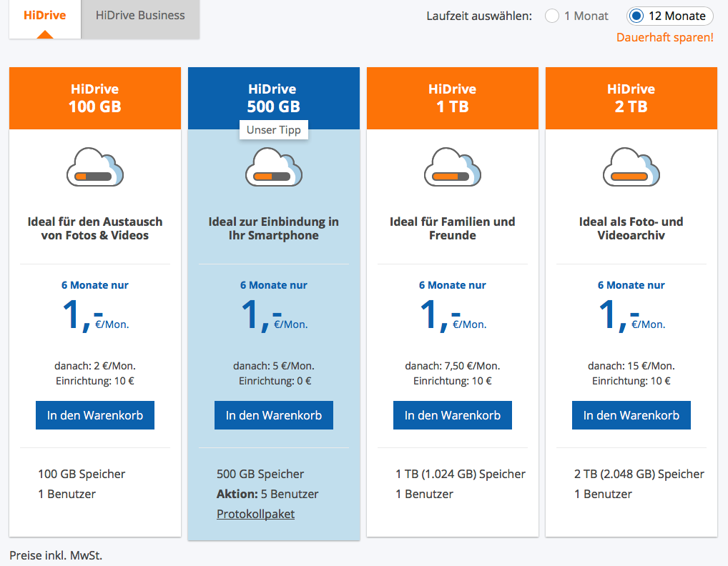Click 'Ideal als Foto- und Videoarchiv'
The image size is (728, 566).
tap(631, 228)
